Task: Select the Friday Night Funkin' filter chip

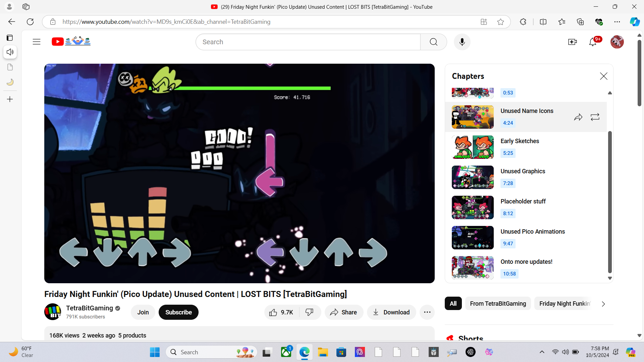Action: [565, 303]
